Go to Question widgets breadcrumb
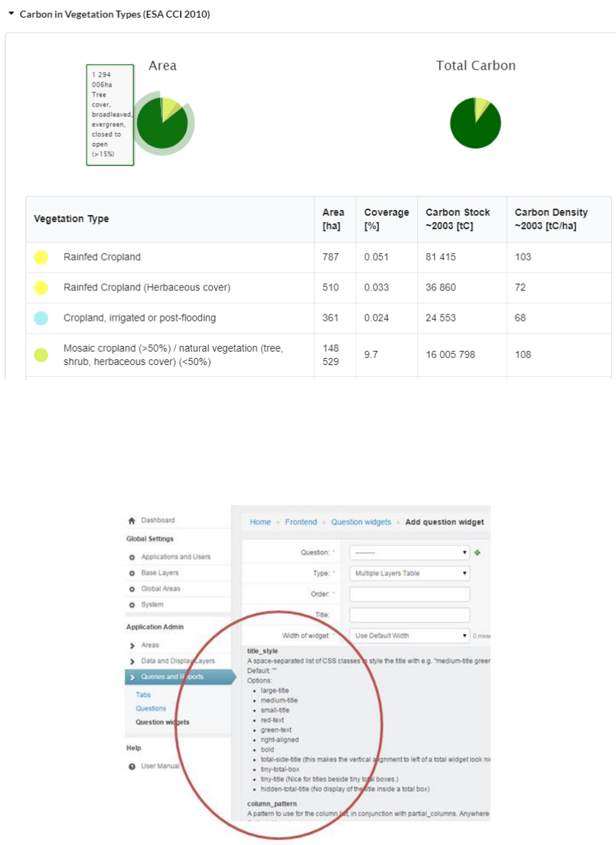Screen dimensions: 616x845 (x=361, y=522)
